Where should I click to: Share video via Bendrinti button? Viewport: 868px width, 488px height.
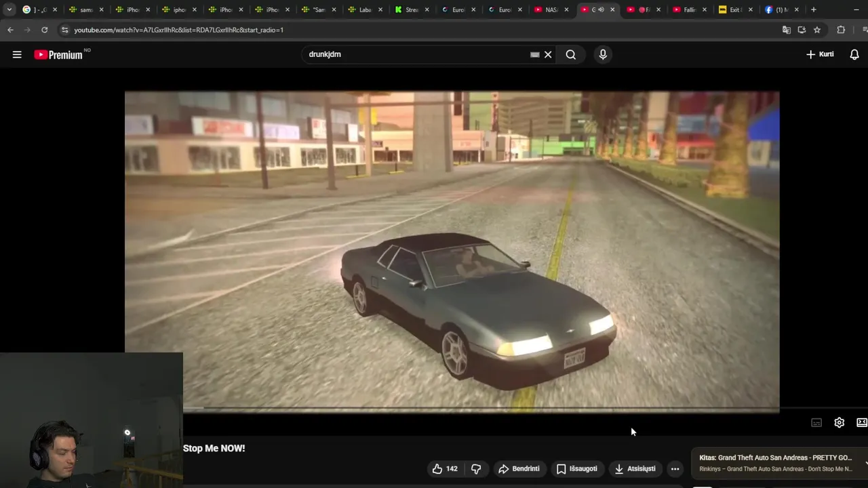pos(519,468)
